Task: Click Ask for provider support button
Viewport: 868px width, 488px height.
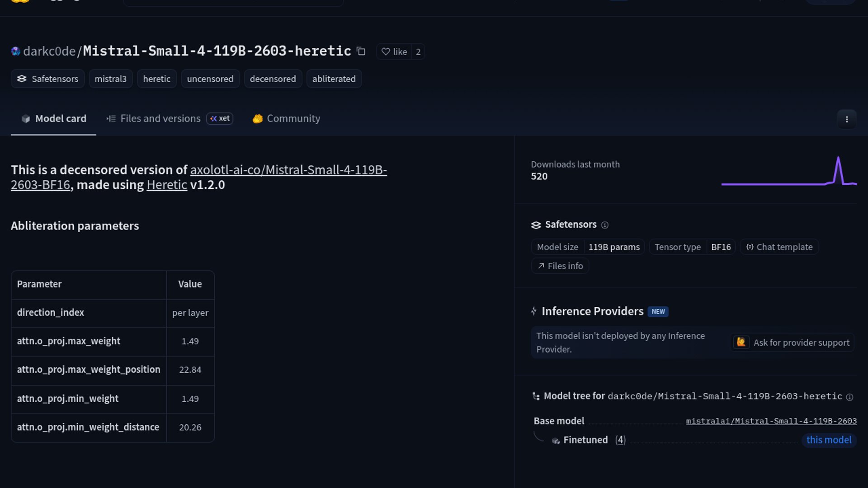Action: [793, 343]
